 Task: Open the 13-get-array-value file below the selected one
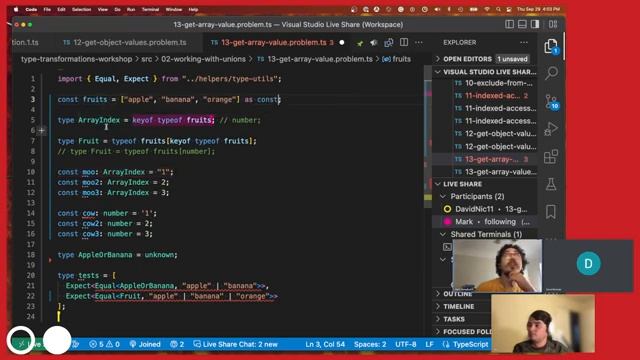tap(495, 172)
